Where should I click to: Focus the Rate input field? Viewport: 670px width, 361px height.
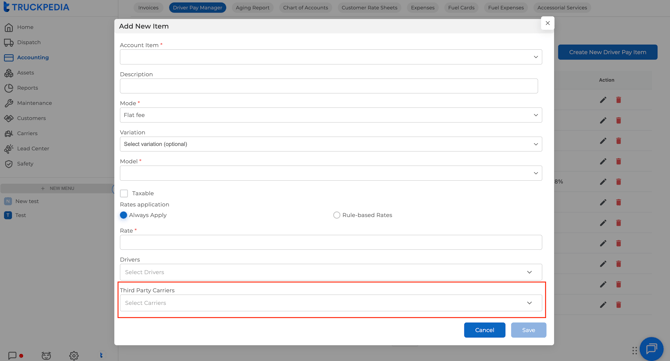[x=331, y=243]
